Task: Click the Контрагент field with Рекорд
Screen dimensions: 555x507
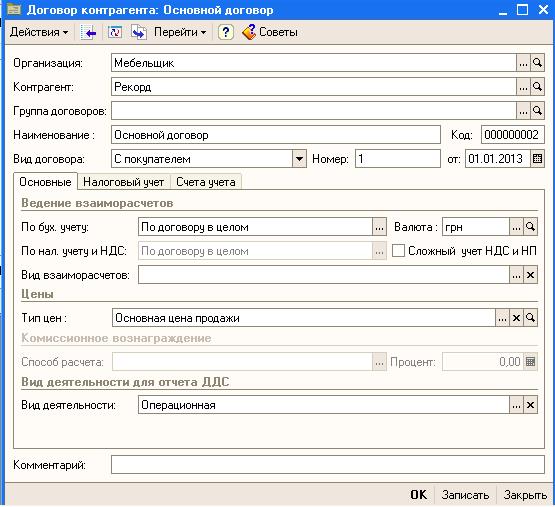Action: click(314, 87)
